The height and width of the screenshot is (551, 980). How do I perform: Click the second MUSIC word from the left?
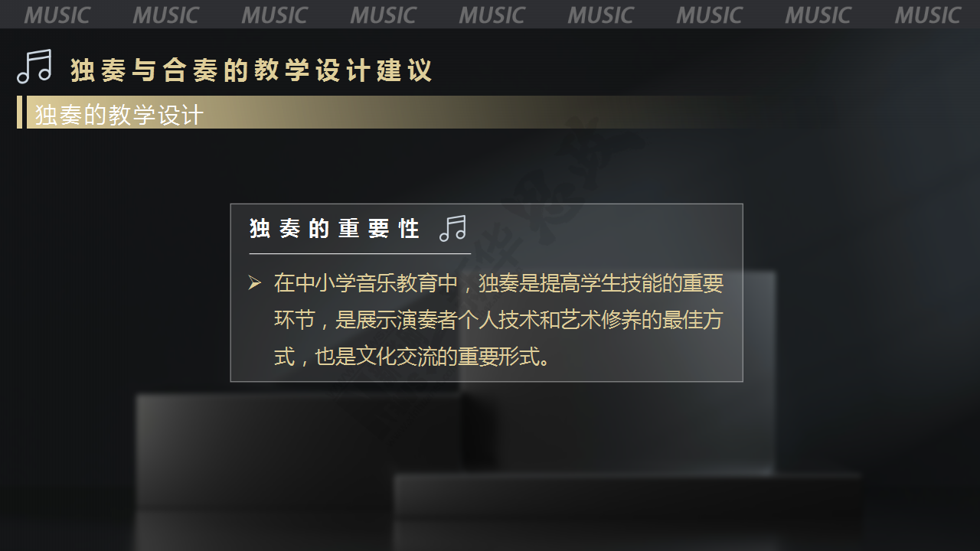tap(165, 15)
